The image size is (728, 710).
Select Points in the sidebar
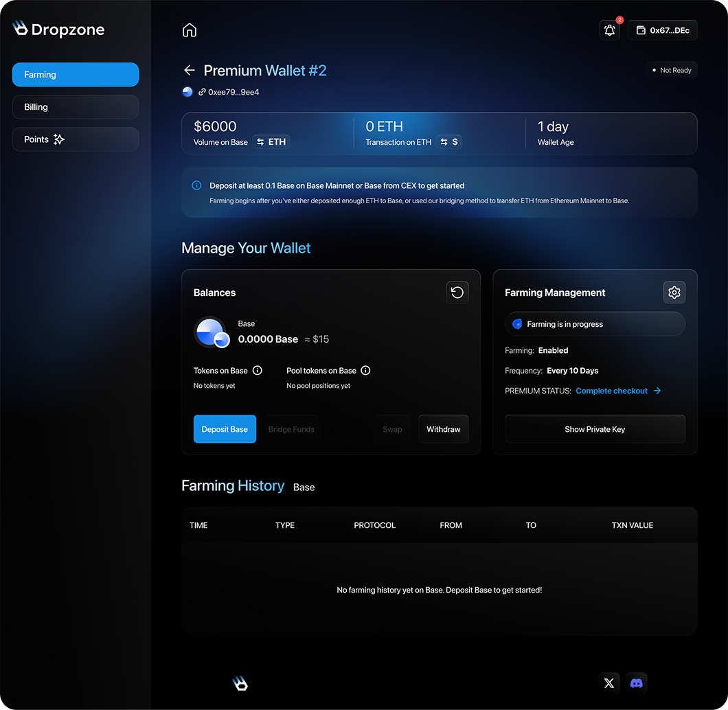coord(75,139)
